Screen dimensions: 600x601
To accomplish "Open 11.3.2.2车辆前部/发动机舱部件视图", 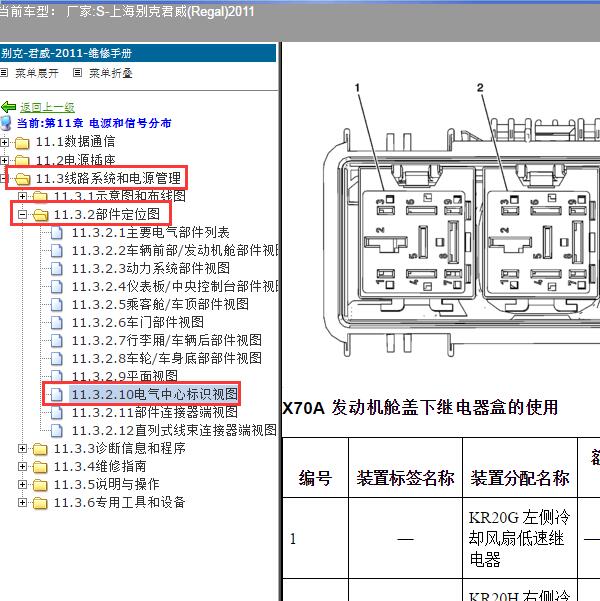I will pos(176,250).
